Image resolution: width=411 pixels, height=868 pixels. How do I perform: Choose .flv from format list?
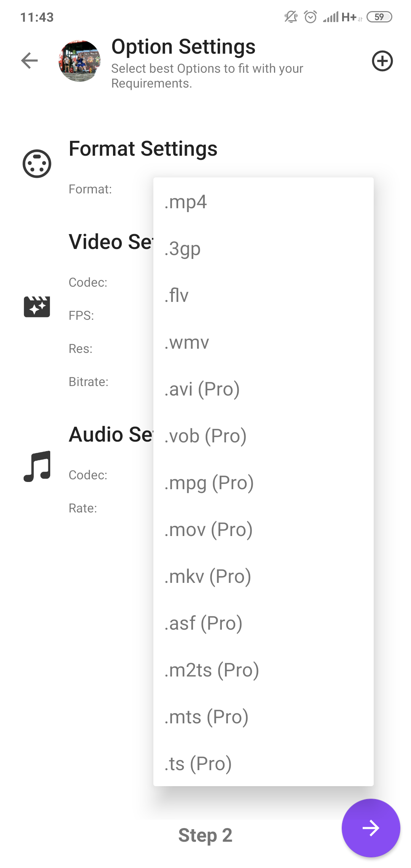click(x=263, y=295)
